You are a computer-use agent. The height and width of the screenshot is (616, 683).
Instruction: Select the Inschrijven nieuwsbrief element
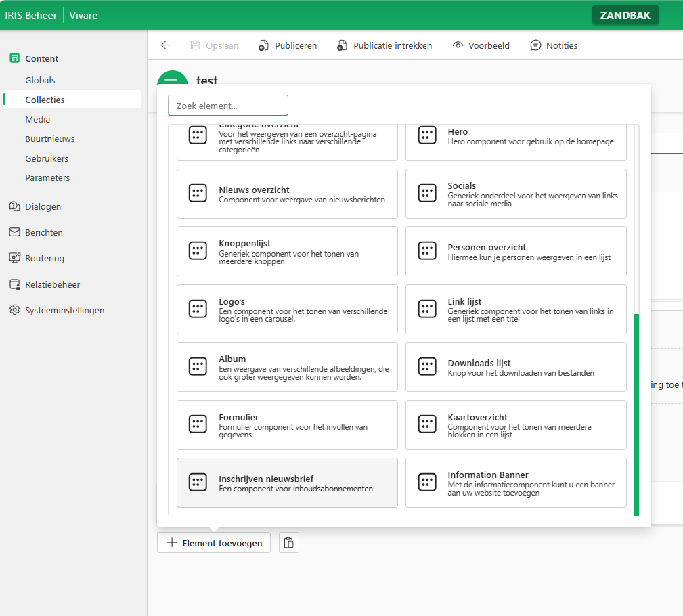coord(287,483)
